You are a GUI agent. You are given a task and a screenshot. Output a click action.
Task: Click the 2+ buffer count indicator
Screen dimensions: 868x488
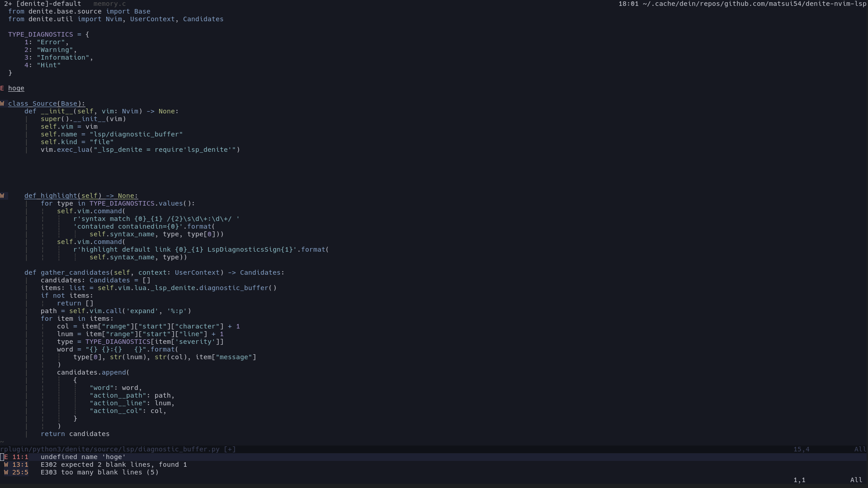[x=8, y=4]
